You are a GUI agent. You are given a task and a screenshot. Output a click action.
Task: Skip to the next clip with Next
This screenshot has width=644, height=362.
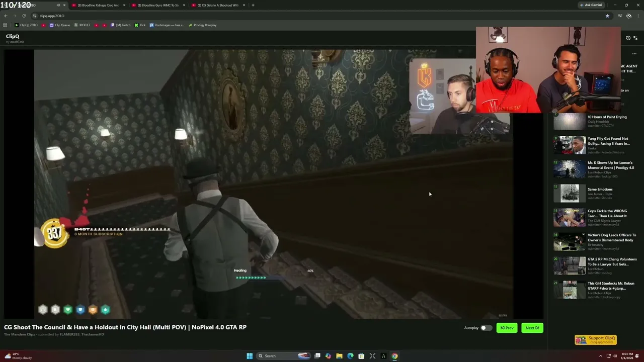[532, 328]
